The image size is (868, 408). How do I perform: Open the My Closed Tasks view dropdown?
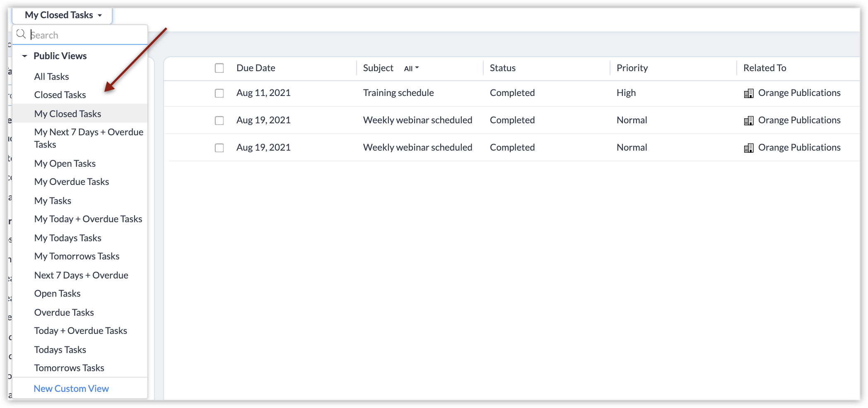click(x=63, y=15)
